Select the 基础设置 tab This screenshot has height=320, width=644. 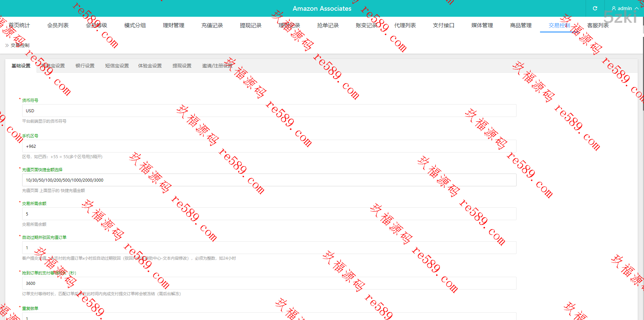point(21,66)
